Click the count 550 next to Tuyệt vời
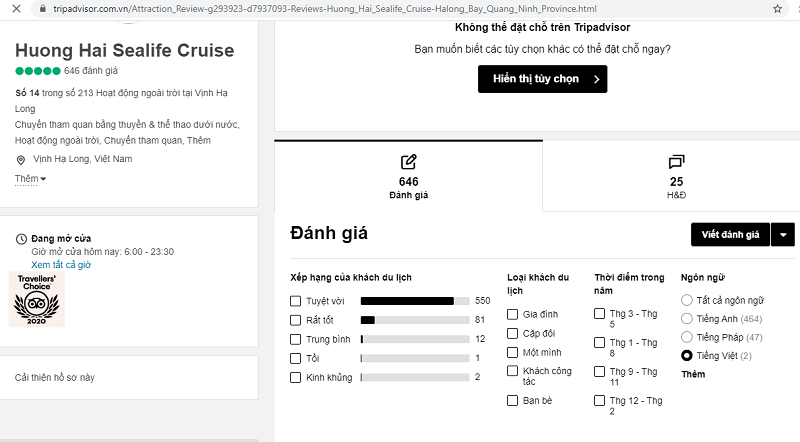The height and width of the screenshot is (442, 800). click(483, 301)
